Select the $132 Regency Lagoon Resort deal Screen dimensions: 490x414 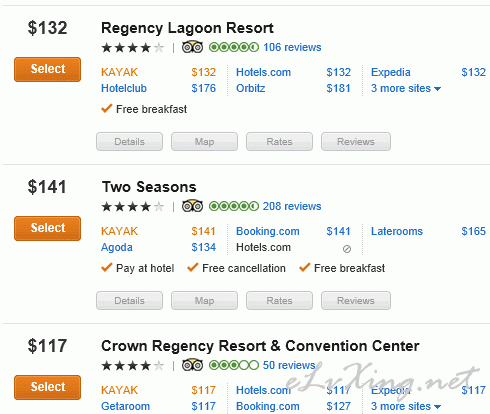[47, 69]
